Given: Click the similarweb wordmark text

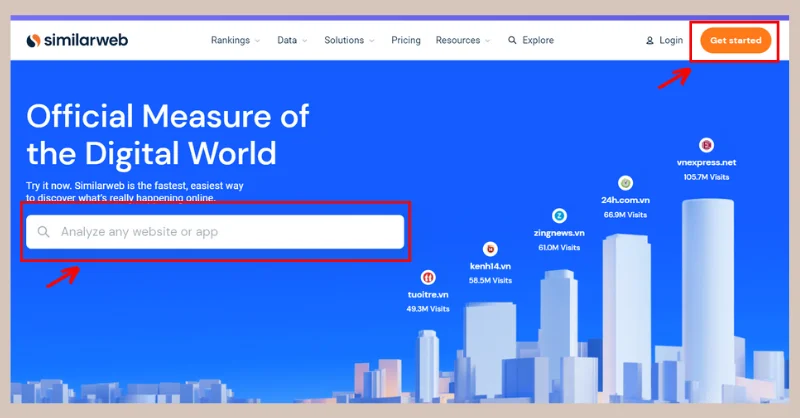Looking at the screenshot, I should pos(86,40).
